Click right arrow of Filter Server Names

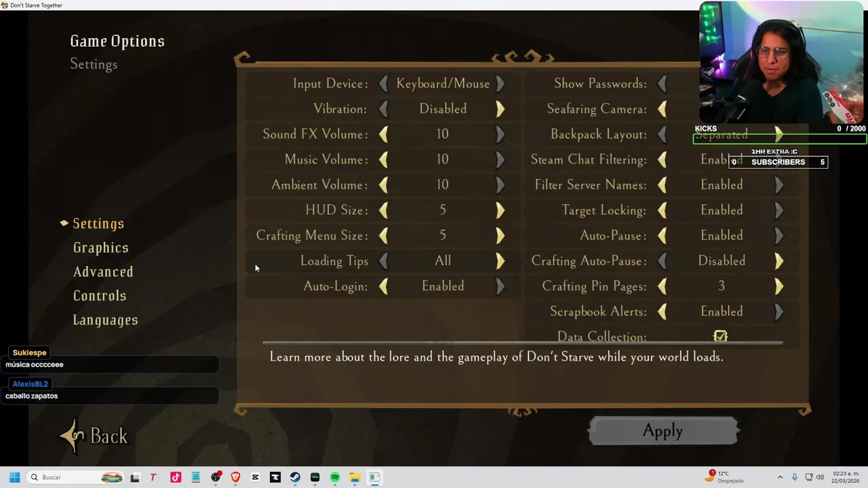(778, 185)
